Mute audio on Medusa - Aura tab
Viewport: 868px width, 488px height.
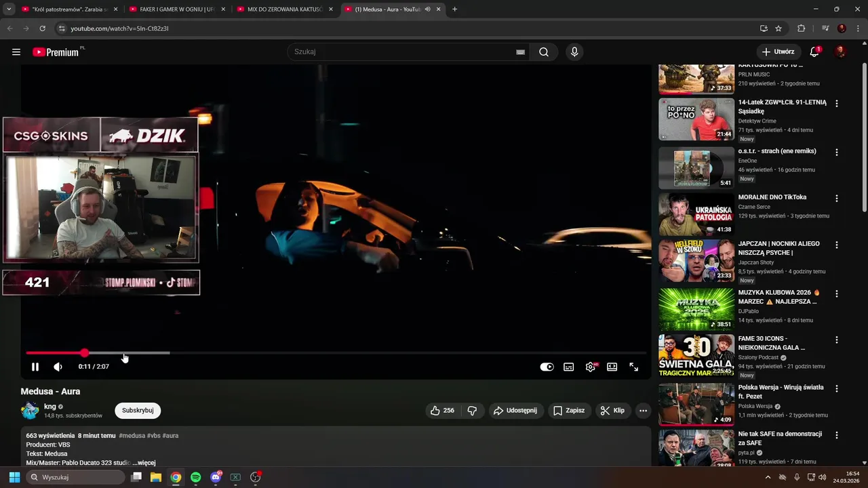point(428,9)
